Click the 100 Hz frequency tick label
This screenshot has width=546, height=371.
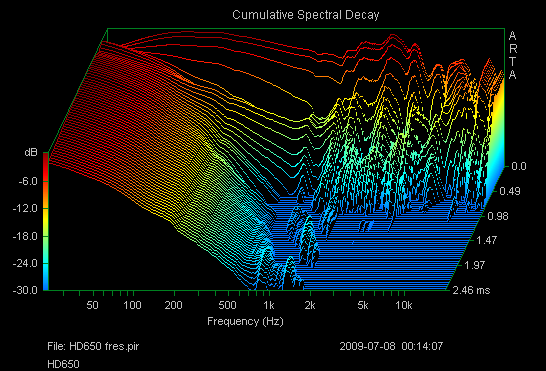pyautogui.click(x=132, y=305)
